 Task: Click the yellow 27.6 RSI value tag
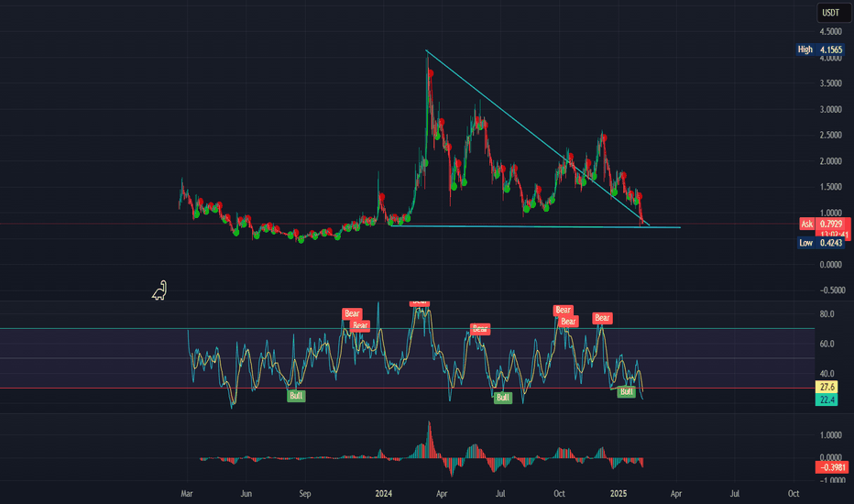tap(827, 387)
